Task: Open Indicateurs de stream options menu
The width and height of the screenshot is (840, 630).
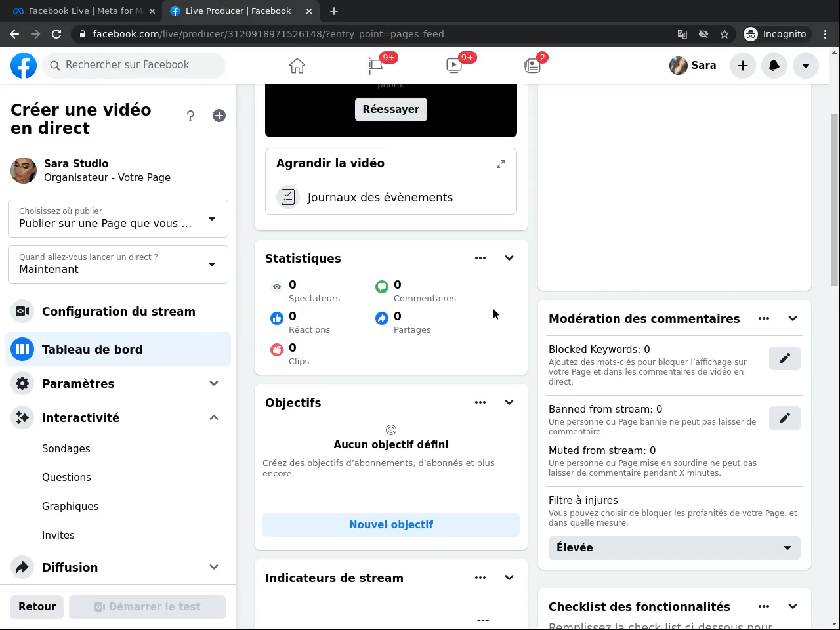Action: tap(480, 577)
